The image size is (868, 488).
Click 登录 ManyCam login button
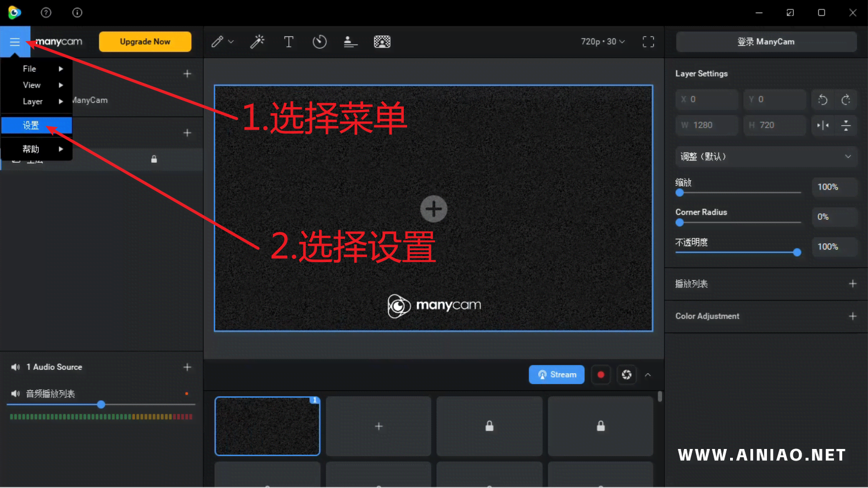pos(766,42)
